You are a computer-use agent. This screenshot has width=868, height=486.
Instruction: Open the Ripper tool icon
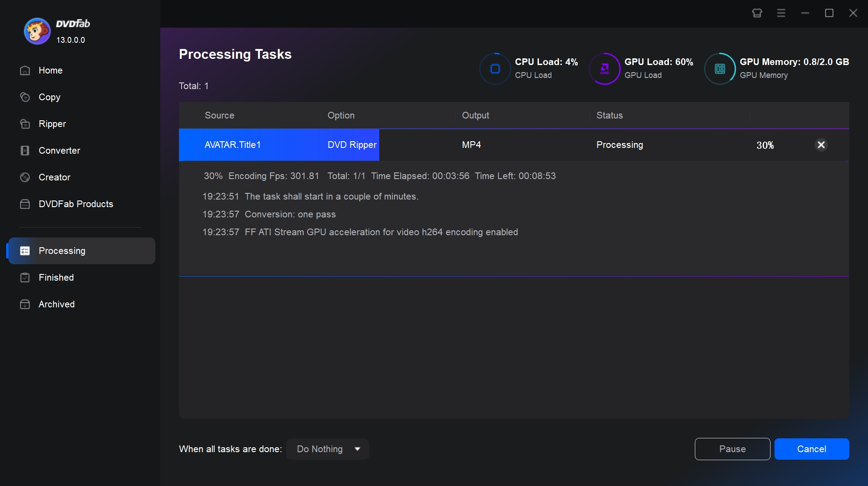pos(24,123)
